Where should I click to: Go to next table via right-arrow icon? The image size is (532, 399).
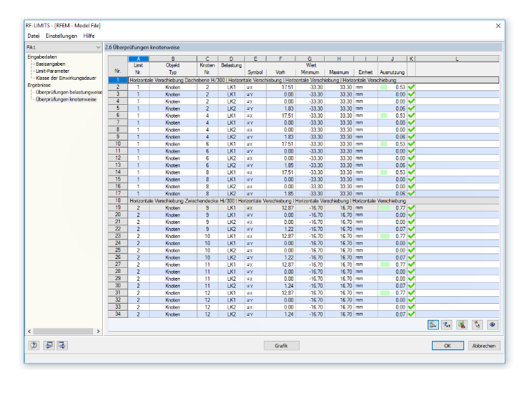(62, 345)
